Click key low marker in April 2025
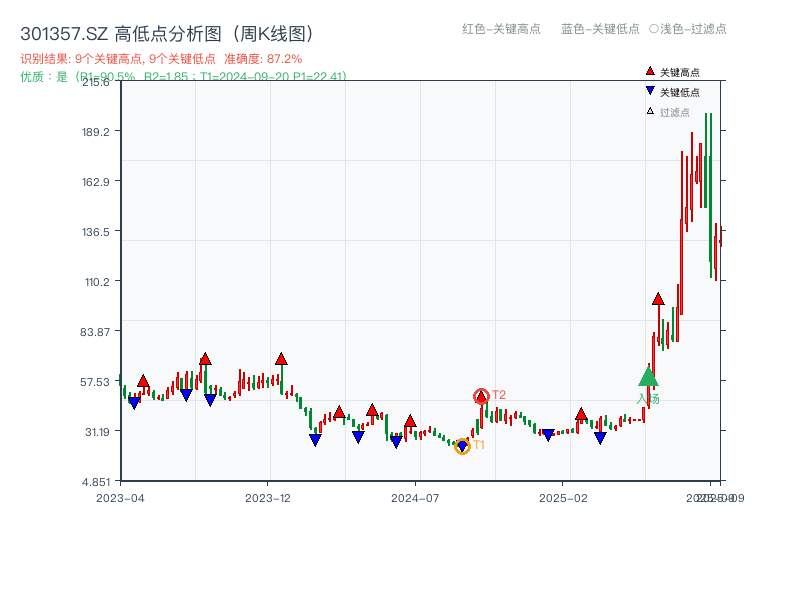Viewport: 800px width, 600px height. pos(600,438)
